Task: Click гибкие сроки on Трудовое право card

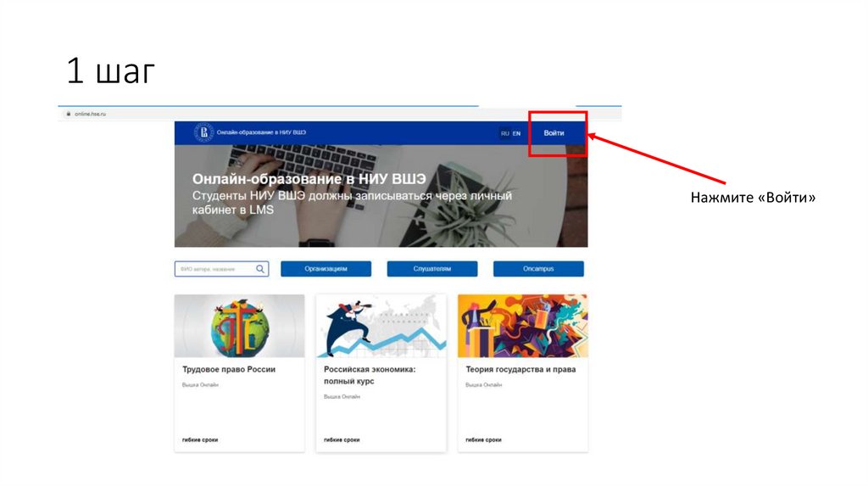Action: 200,439
